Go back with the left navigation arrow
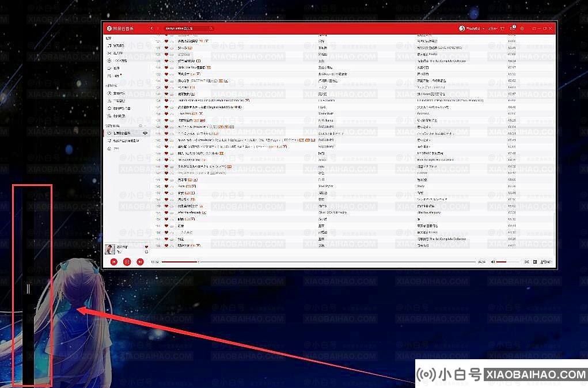 tap(151, 28)
